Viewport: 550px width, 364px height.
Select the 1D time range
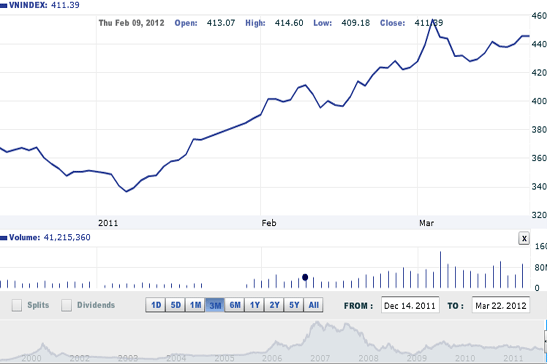click(x=156, y=305)
